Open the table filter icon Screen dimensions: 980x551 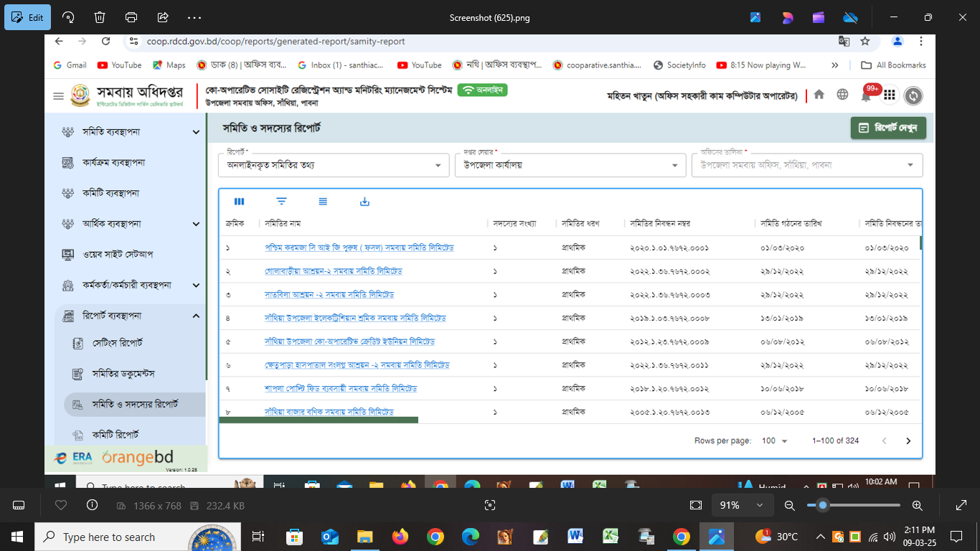281,202
